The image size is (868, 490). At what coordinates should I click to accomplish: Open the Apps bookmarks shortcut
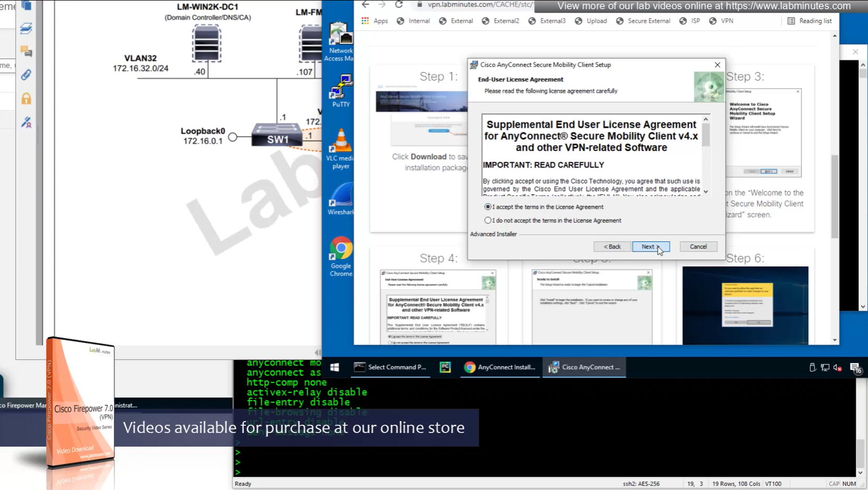click(374, 21)
